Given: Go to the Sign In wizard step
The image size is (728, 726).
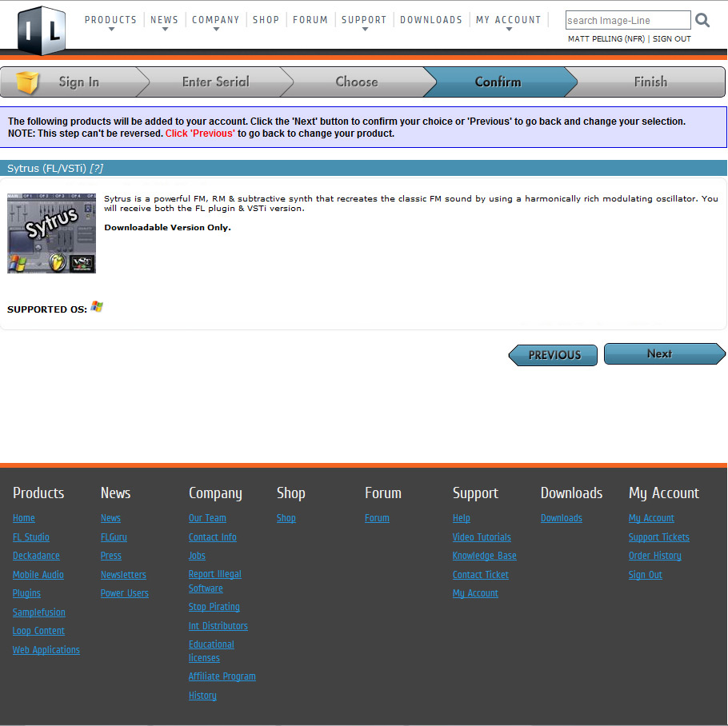Looking at the screenshot, I should [x=79, y=82].
